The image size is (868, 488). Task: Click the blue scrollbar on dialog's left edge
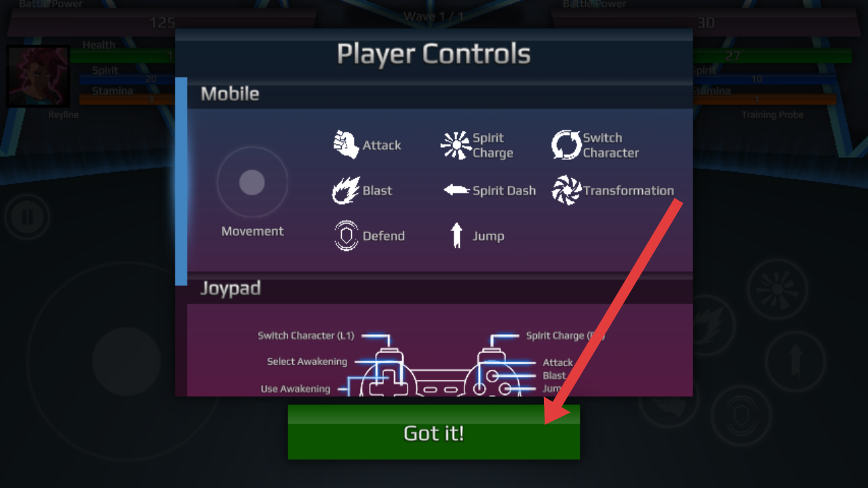(181, 182)
